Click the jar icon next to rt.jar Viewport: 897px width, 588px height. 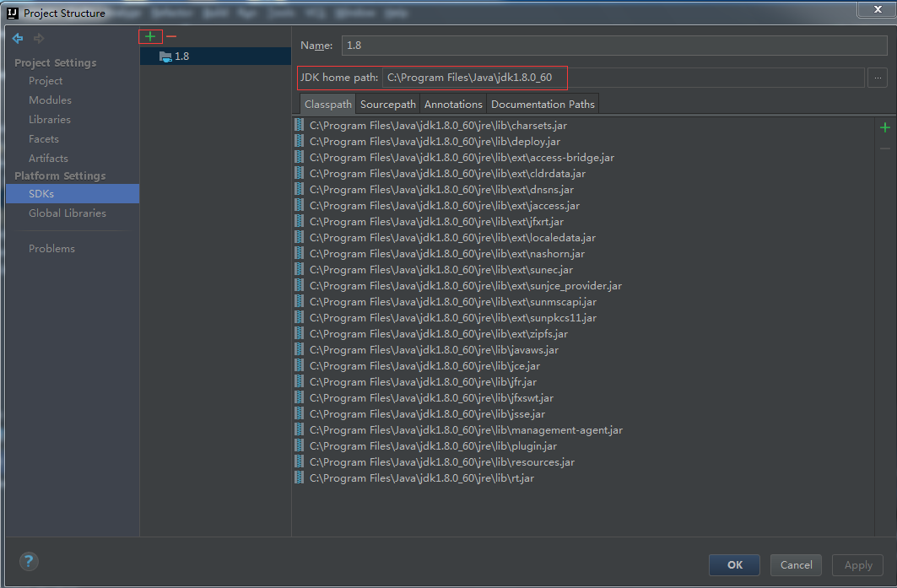click(x=300, y=477)
